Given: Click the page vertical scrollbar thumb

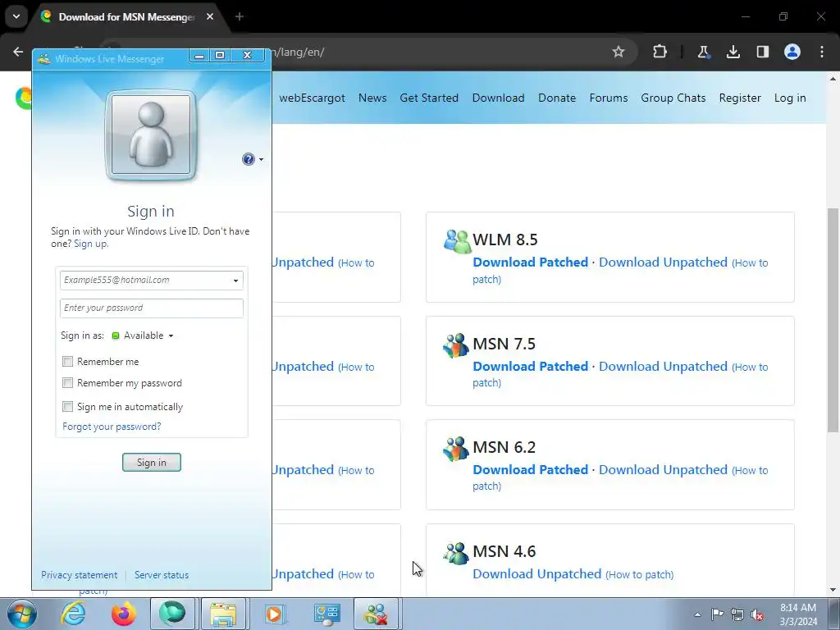Looking at the screenshot, I should coord(833,320).
